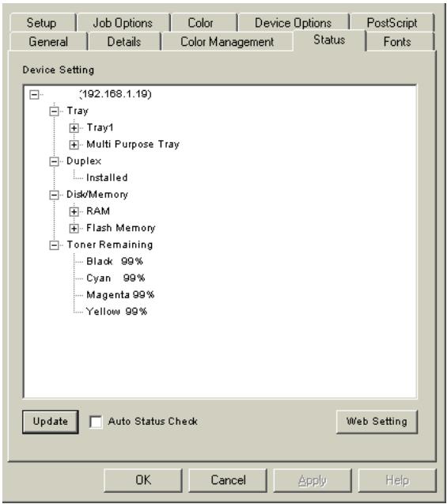Collapse the Disk/Memory node
The image size is (447, 504).
[54, 195]
